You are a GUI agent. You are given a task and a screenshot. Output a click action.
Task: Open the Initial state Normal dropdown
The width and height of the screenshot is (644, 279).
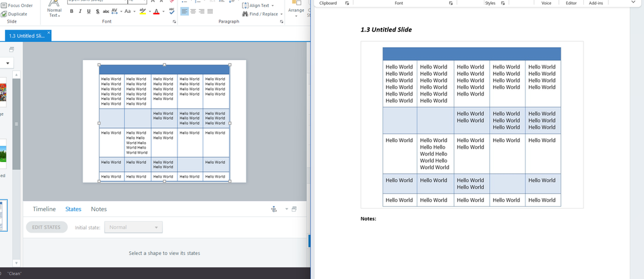134,227
